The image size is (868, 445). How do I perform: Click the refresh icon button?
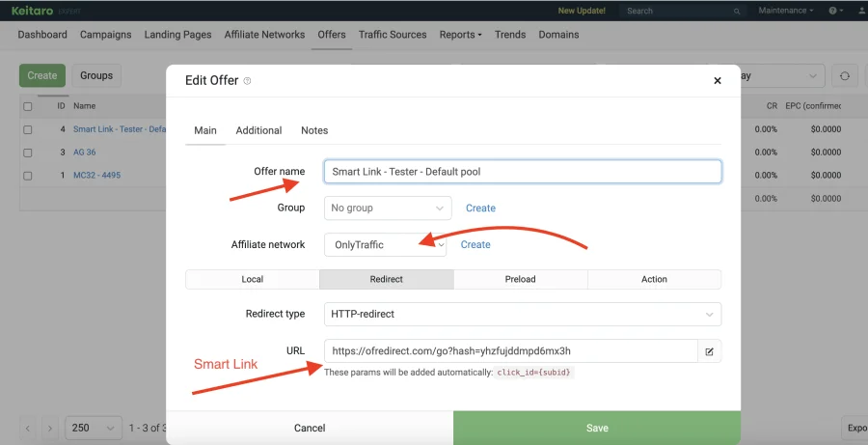point(845,76)
